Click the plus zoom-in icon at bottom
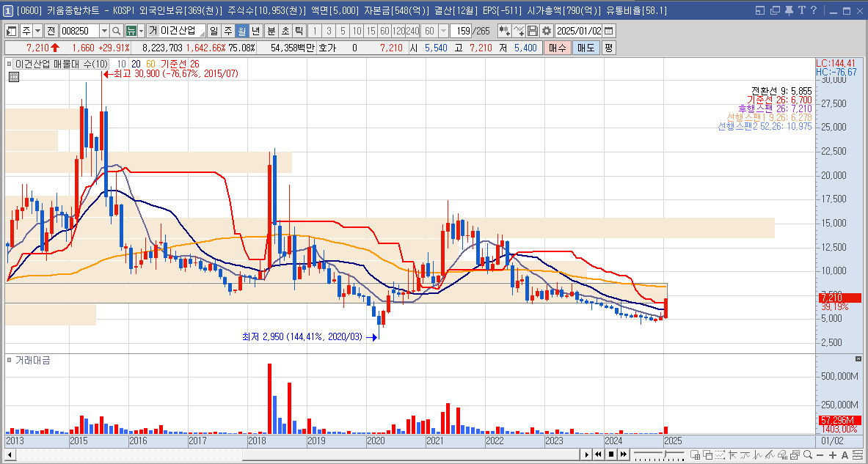Viewport: 868px width, 464px height. 833,455
